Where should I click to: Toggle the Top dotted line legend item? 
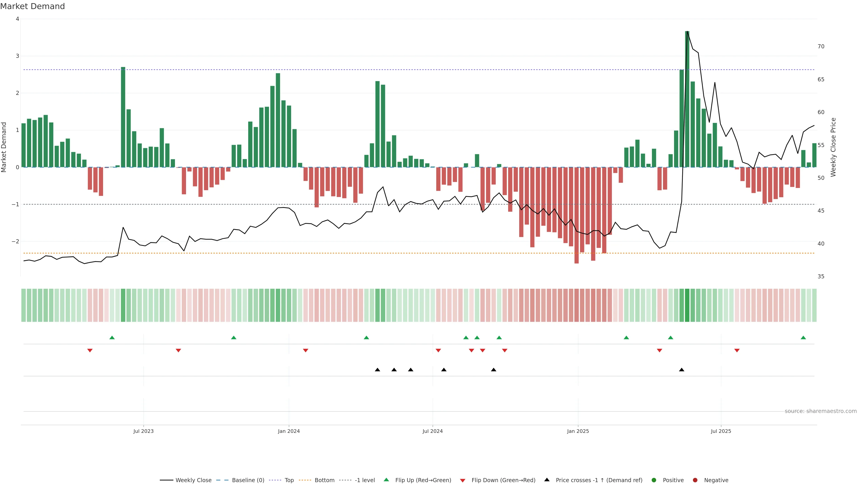pyautogui.click(x=289, y=480)
